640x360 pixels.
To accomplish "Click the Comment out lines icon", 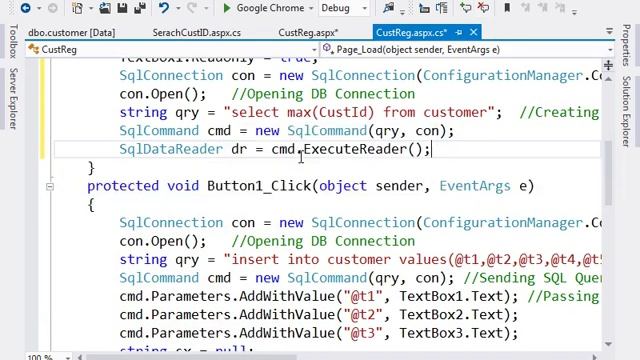I will point(465,8).
